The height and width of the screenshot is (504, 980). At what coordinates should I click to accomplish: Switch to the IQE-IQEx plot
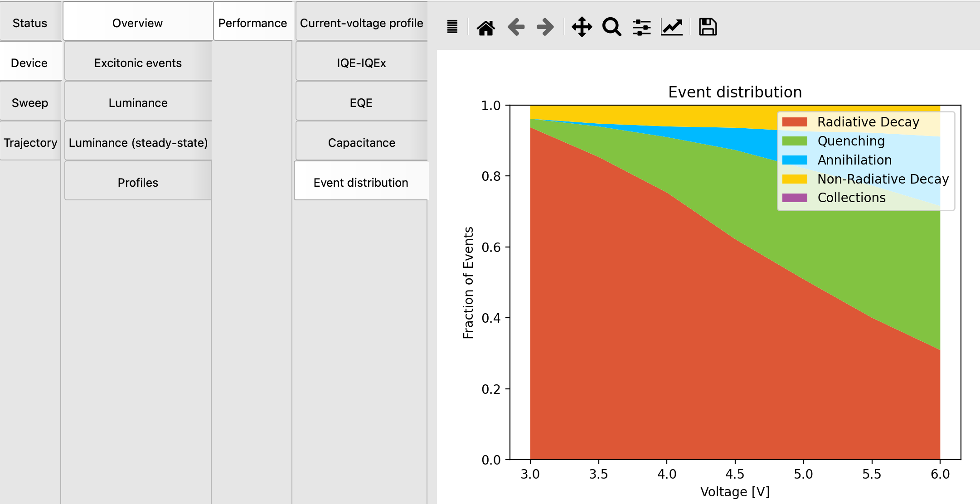point(361,63)
